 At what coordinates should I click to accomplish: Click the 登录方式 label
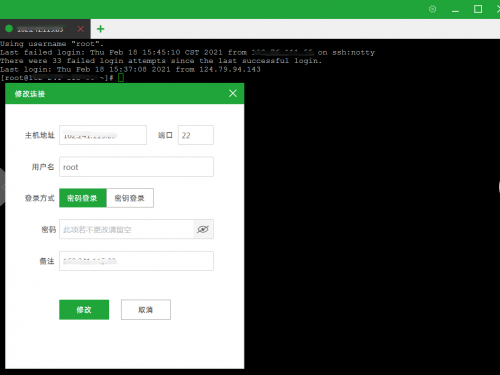click(40, 198)
